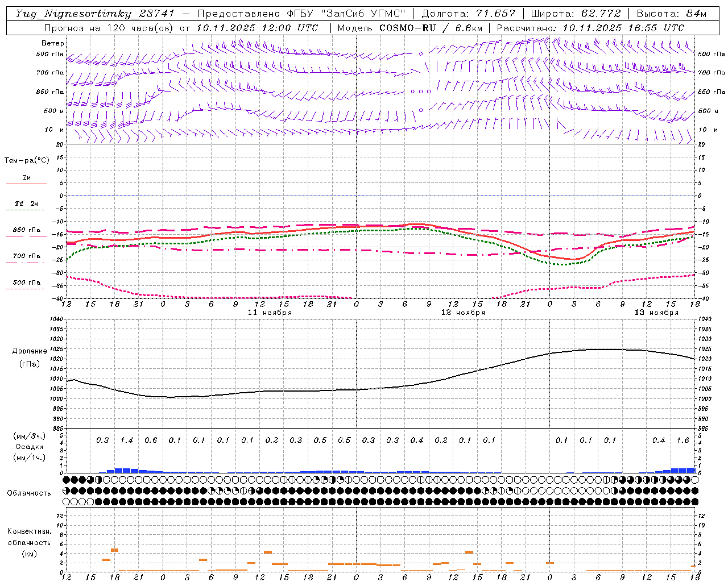Click the "13 ноября" date label
This screenshot has width=728, height=582.
point(656,312)
